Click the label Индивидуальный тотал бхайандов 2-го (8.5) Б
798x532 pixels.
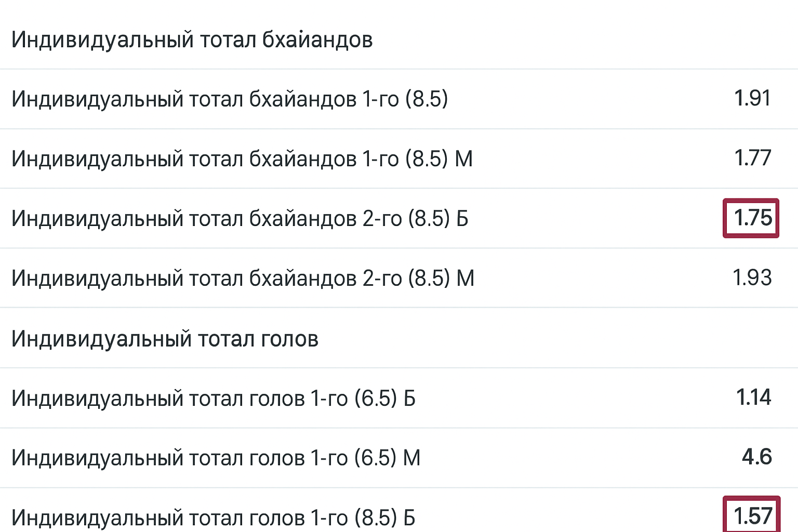pyautogui.click(x=240, y=218)
